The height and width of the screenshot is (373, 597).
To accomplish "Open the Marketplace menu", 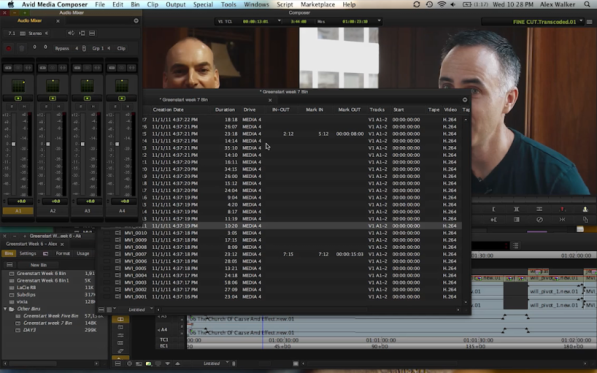I will click(x=318, y=4).
